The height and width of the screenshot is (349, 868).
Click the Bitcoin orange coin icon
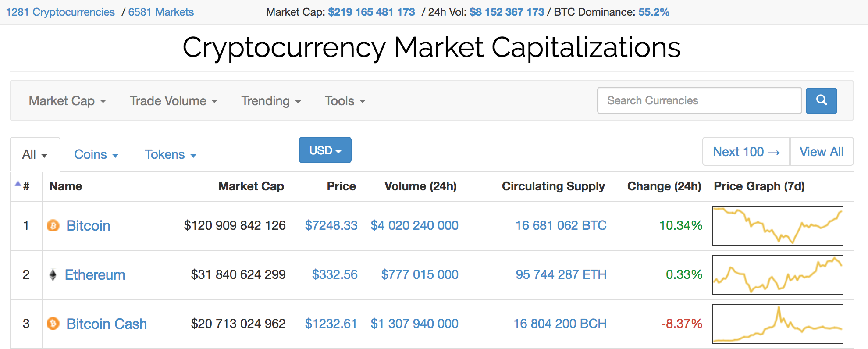pyautogui.click(x=53, y=226)
